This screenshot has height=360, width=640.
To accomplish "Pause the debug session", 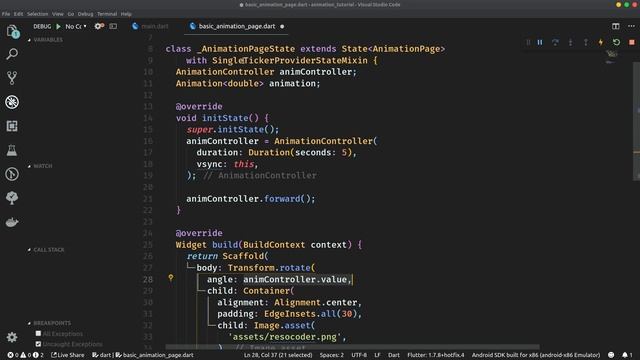I will coord(540,42).
